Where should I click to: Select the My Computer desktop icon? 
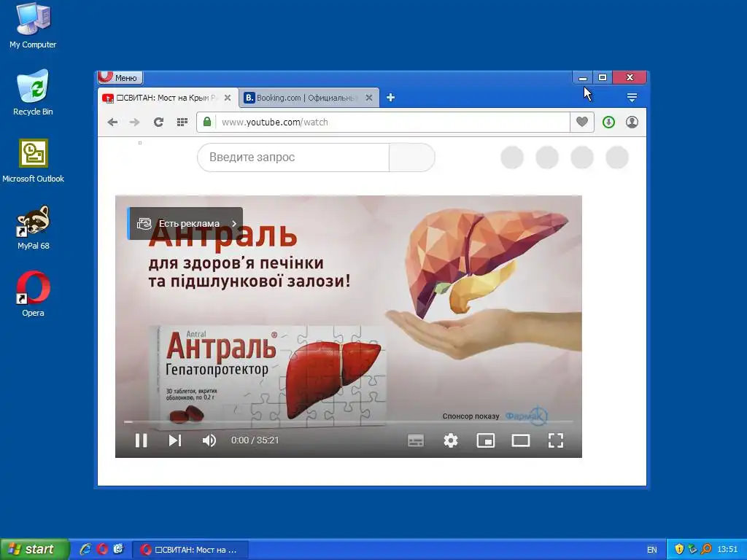tap(33, 26)
